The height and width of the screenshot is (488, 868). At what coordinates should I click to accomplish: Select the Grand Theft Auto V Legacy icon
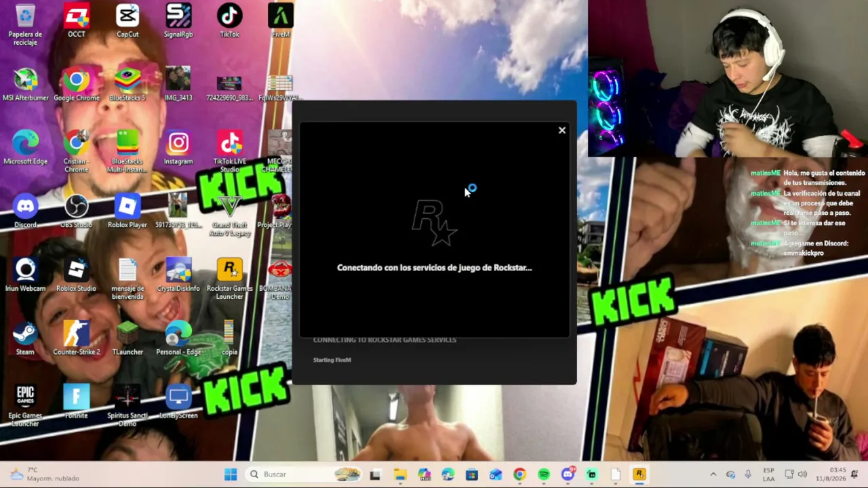[229, 216]
